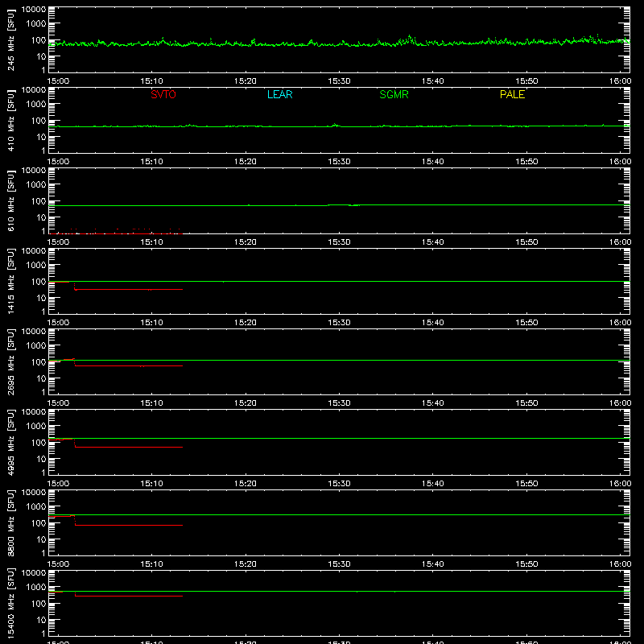644x644 pixels.
Task: Click 15:10 tick under the 8800 MHz panel
Action: click(x=151, y=564)
